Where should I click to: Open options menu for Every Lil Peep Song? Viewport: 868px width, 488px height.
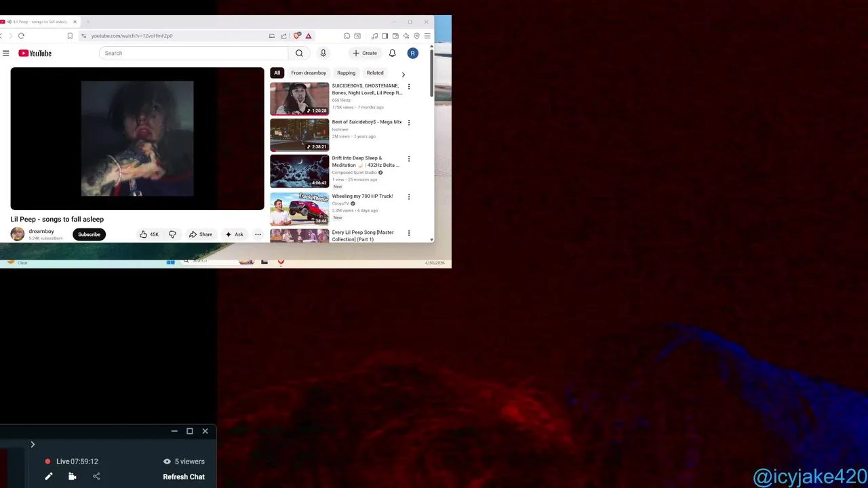[408, 233]
